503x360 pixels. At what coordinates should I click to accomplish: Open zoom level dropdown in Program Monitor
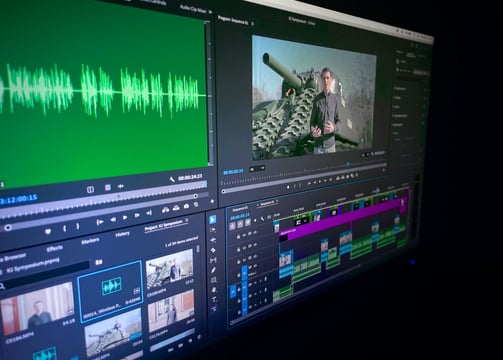257,169
